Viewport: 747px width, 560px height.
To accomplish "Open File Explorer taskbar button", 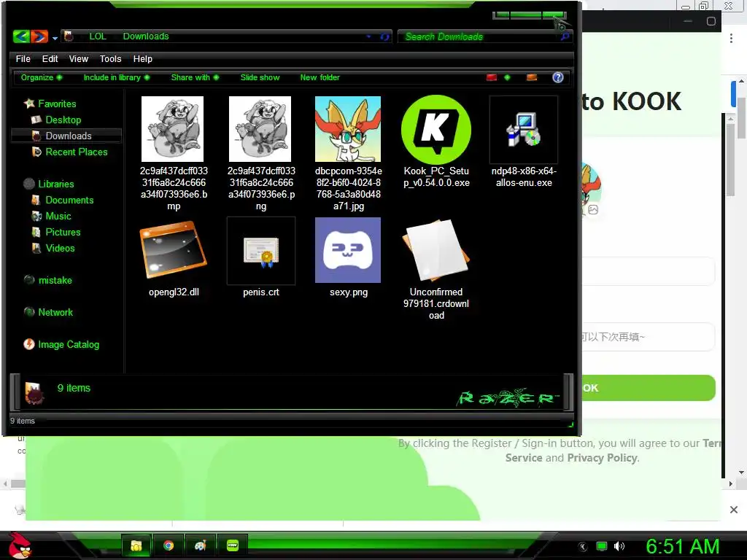I will (136, 545).
